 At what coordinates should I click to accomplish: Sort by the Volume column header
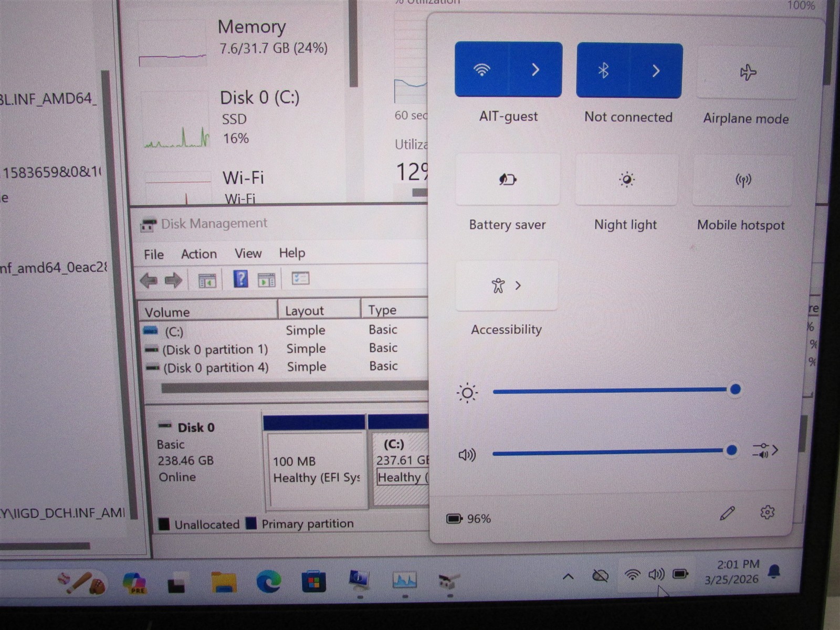207,311
